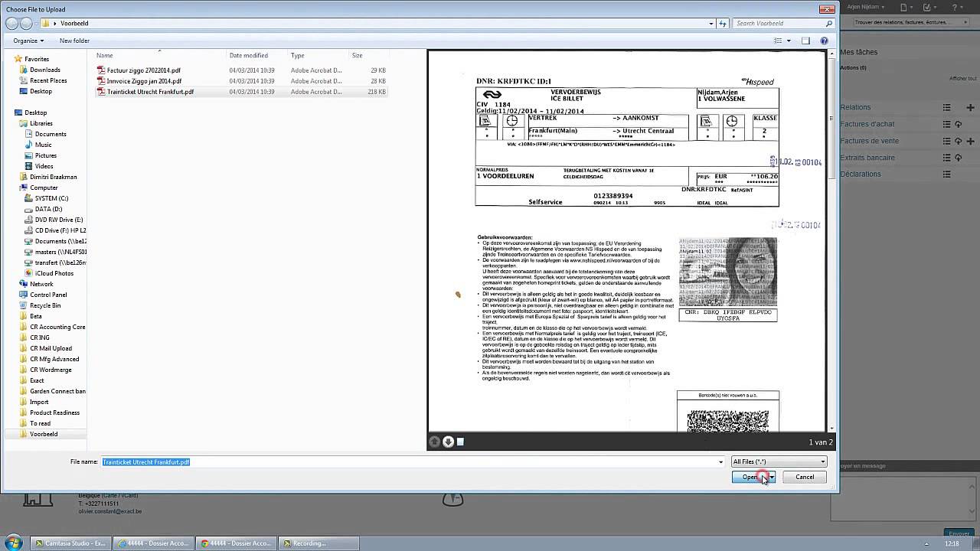Click the New folder button

(74, 41)
